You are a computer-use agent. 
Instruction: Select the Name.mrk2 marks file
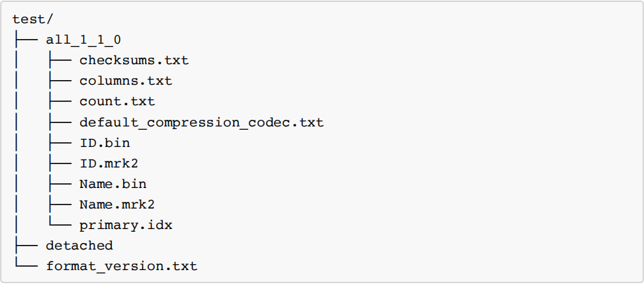click(x=117, y=205)
